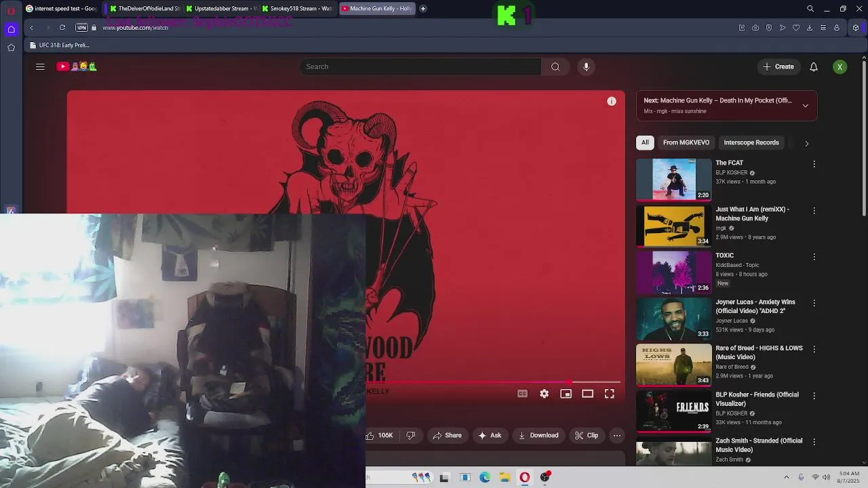Expand the Next up mix playlist chevron

click(806, 106)
